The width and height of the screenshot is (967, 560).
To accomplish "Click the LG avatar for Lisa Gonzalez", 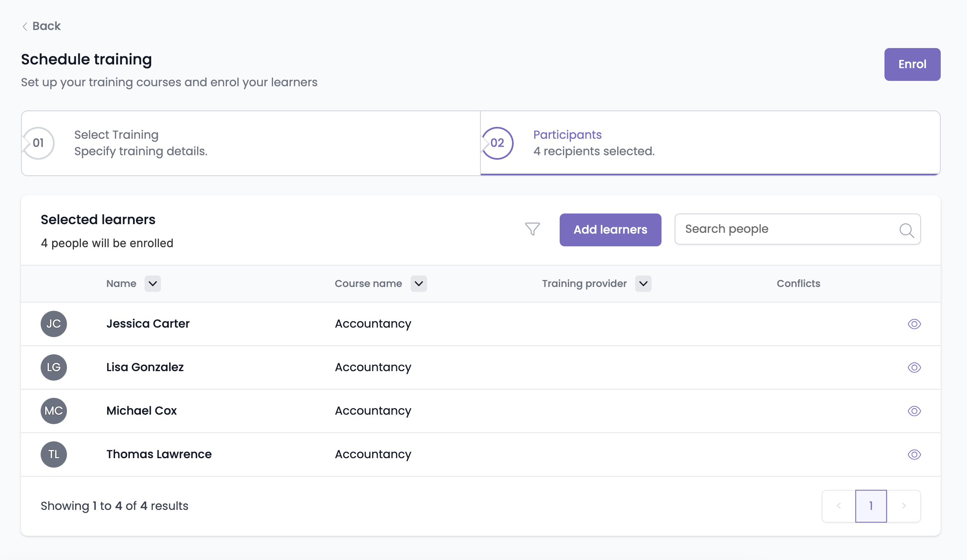I will tap(54, 367).
